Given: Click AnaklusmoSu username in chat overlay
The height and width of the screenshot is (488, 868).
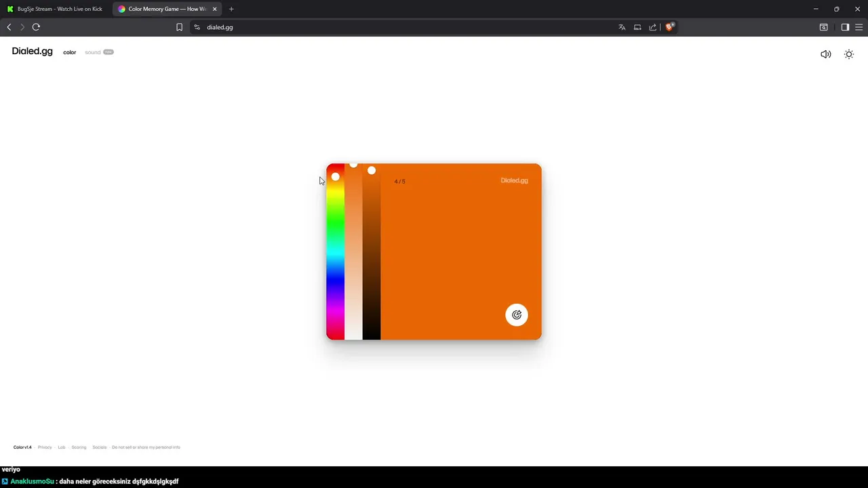Looking at the screenshot, I should pos(32,481).
